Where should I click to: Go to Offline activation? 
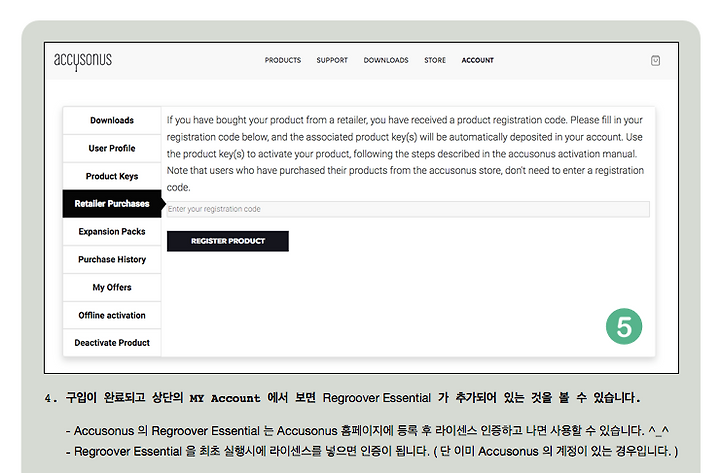(112, 315)
